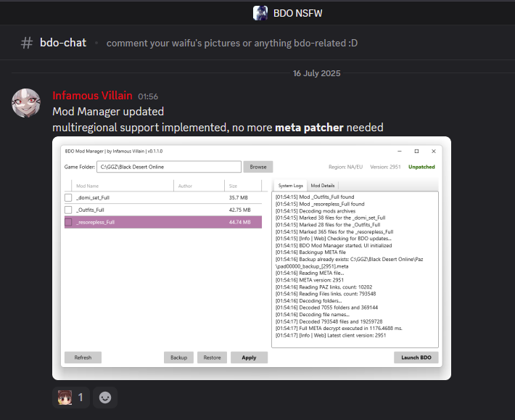
Task: Maximize the BDO Mod Manager window
Action: click(x=416, y=151)
